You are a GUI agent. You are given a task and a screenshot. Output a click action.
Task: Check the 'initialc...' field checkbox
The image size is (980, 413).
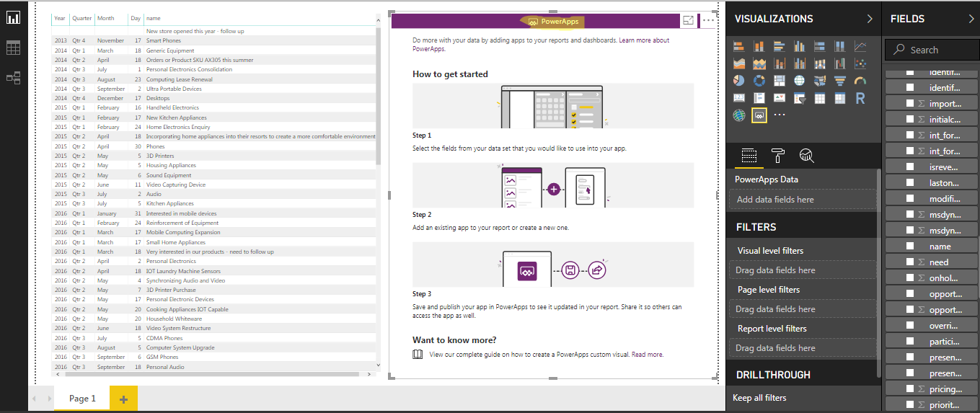coord(910,119)
